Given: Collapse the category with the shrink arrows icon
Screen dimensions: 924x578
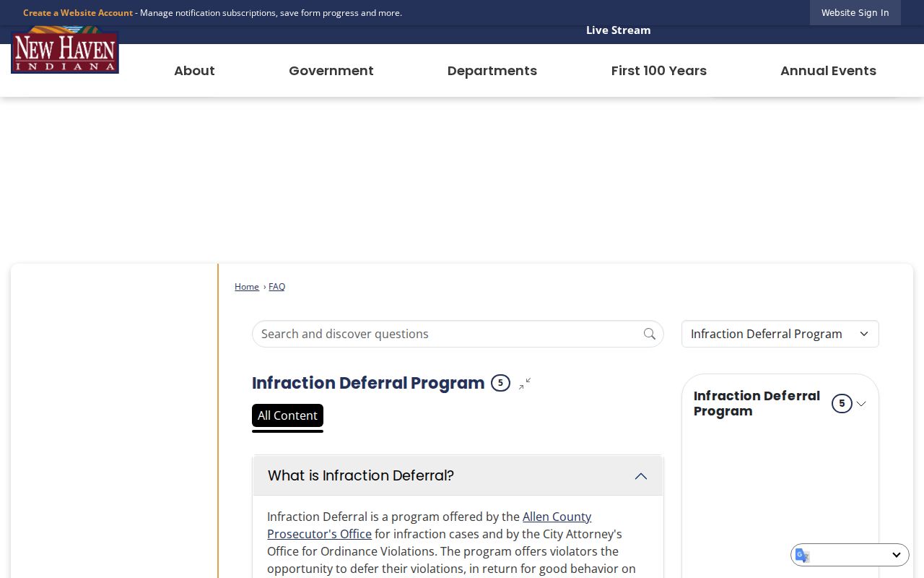Looking at the screenshot, I should tap(525, 384).
